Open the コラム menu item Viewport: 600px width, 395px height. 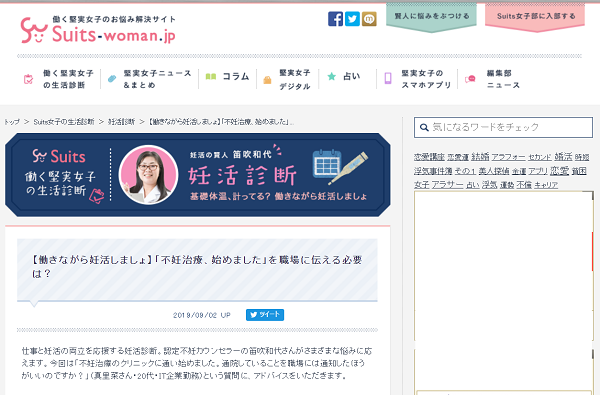236,77
